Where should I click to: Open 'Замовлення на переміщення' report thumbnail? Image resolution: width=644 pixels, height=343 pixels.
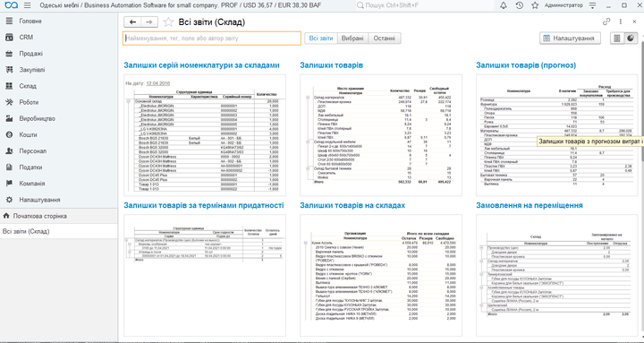click(x=557, y=275)
